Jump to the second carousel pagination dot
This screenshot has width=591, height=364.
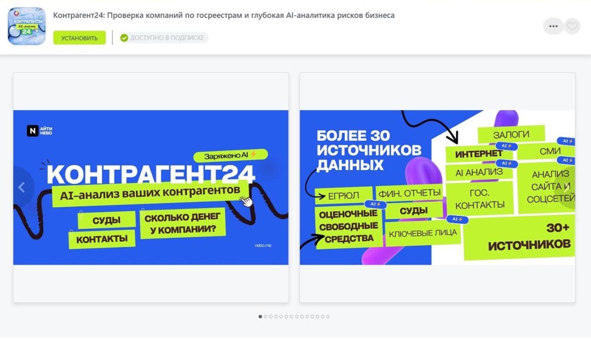[x=265, y=316]
